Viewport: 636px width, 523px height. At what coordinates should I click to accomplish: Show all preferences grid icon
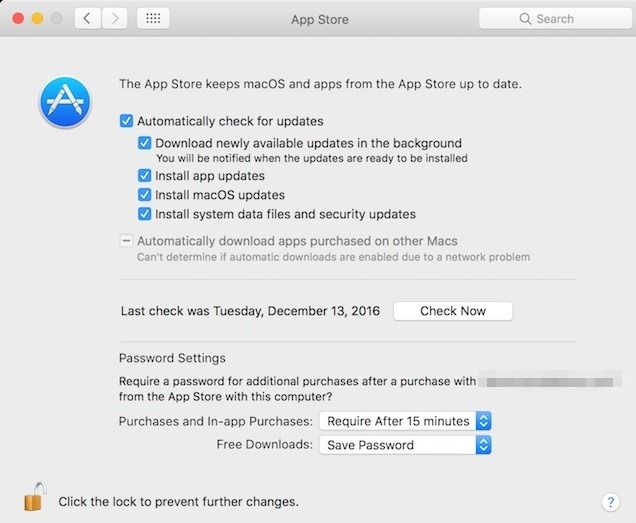pos(153,18)
